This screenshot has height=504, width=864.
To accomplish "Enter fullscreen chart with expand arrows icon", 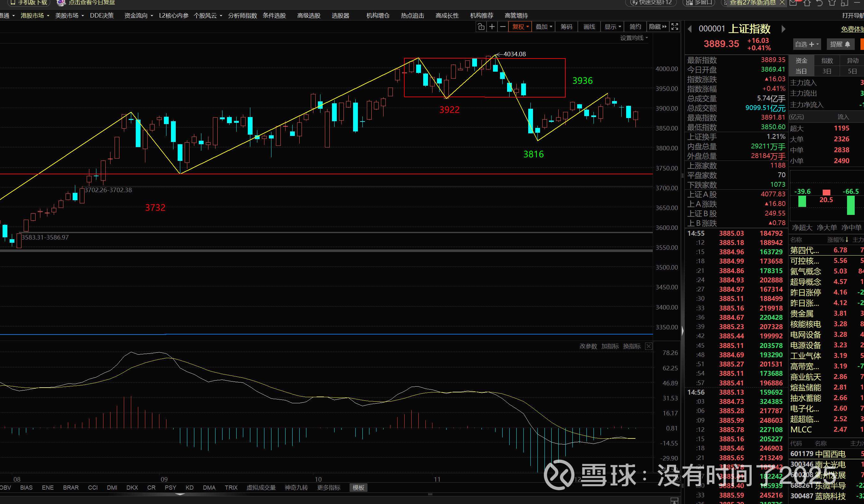I will pos(674,27).
